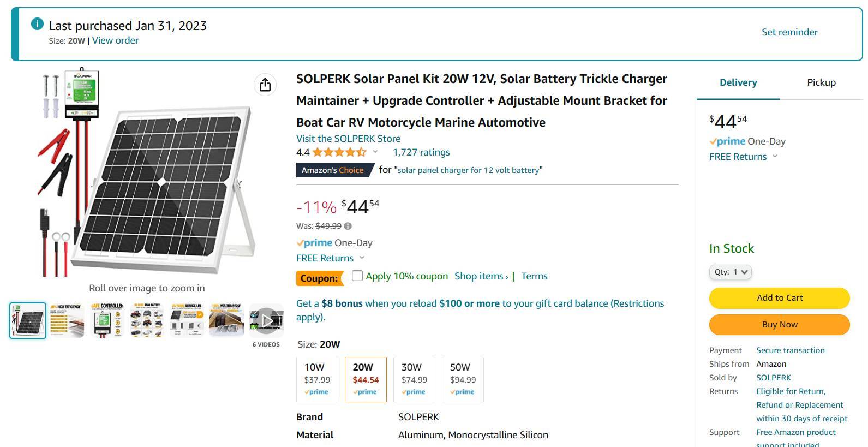This screenshot has width=868, height=447.
Task: Check the Apply 10% coupon checkbox
Action: [x=357, y=276]
